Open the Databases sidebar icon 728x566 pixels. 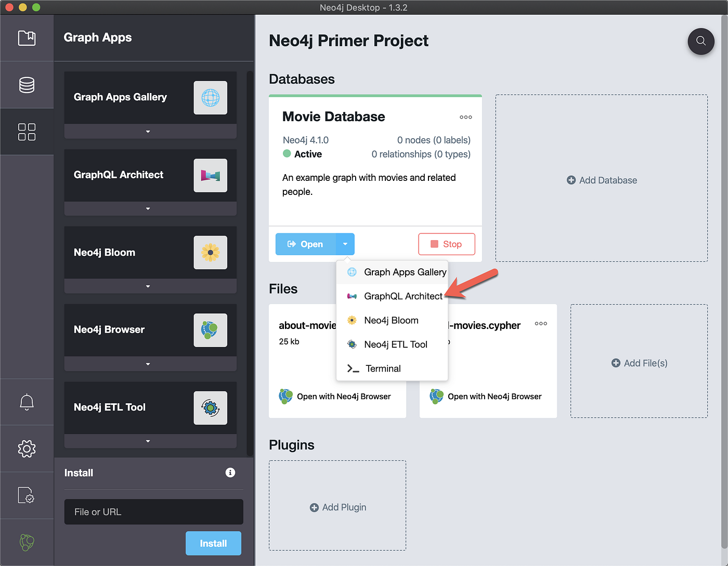[27, 85]
